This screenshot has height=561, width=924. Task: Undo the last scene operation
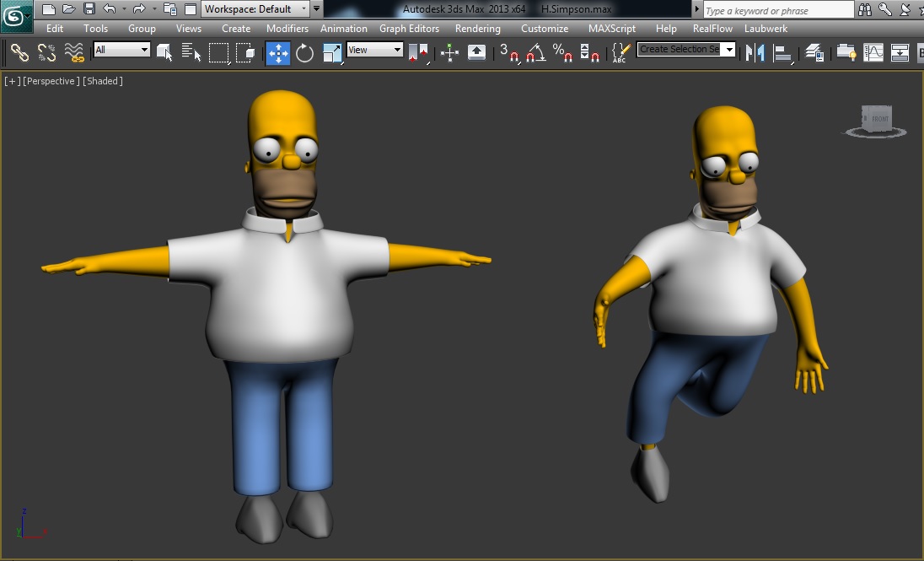[109, 8]
